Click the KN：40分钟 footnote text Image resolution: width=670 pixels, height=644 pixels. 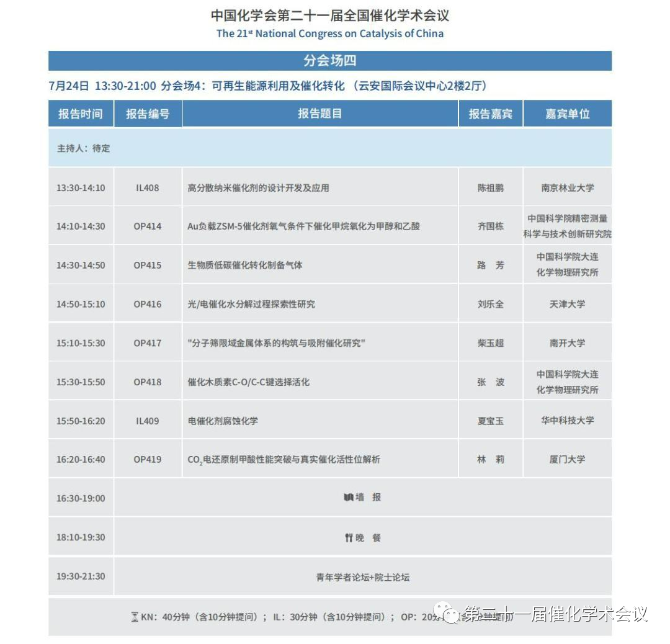200,617
